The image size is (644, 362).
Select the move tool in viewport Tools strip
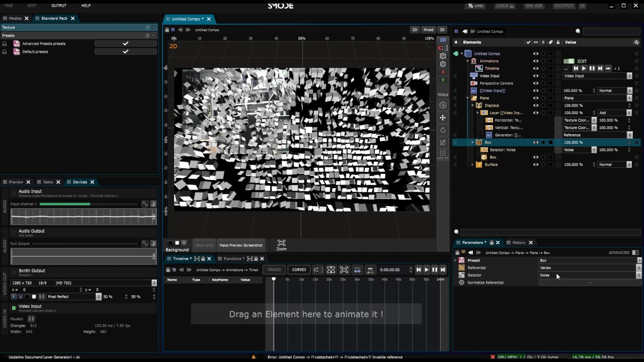point(443,118)
